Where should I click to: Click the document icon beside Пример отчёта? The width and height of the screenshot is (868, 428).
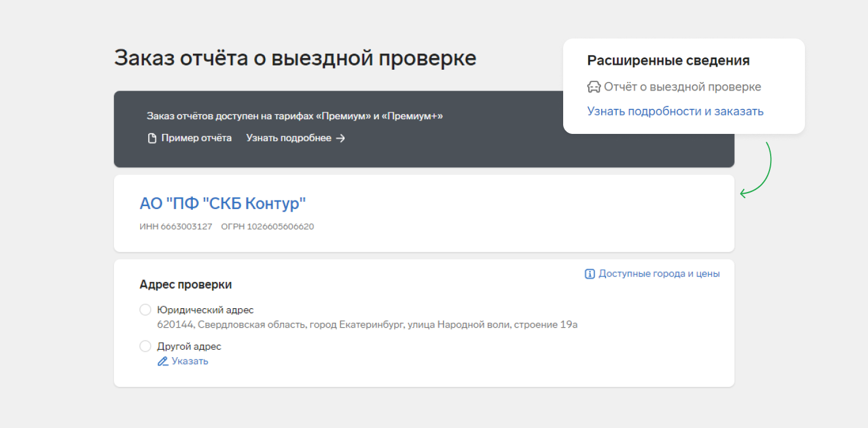pyautogui.click(x=152, y=138)
